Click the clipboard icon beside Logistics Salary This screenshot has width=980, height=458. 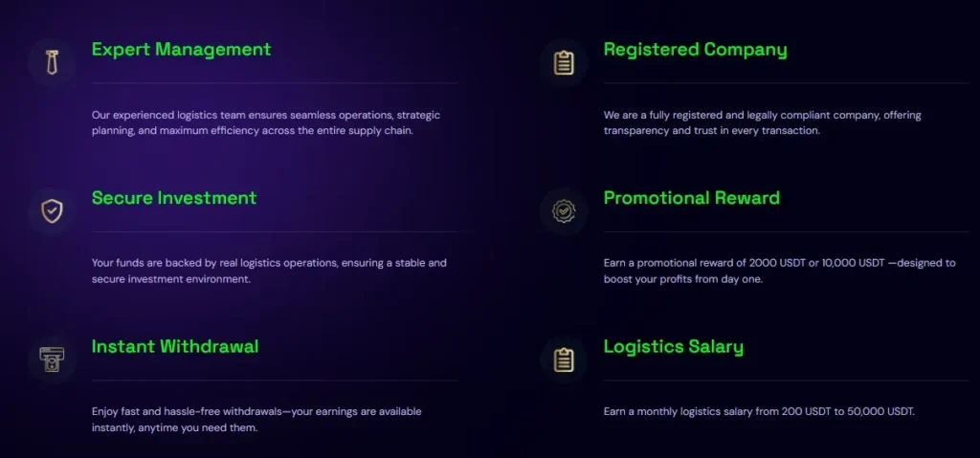point(564,360)
